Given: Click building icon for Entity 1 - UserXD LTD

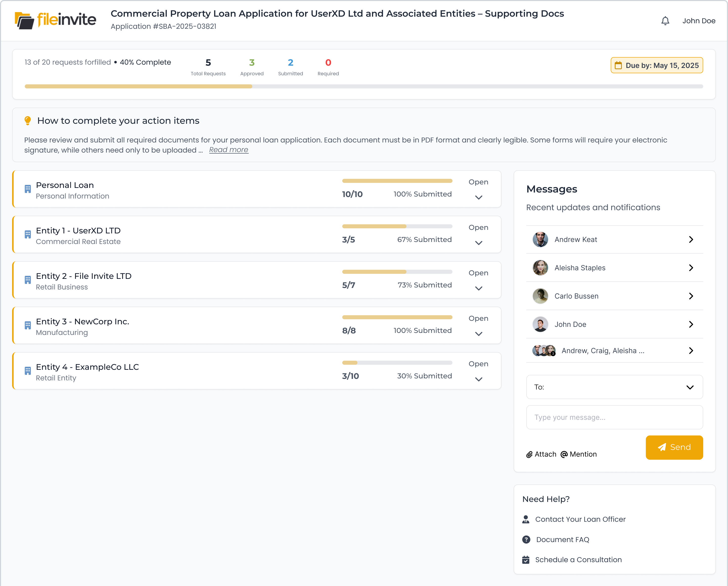Looking at the screenshot, I should [x=28, y=234].
